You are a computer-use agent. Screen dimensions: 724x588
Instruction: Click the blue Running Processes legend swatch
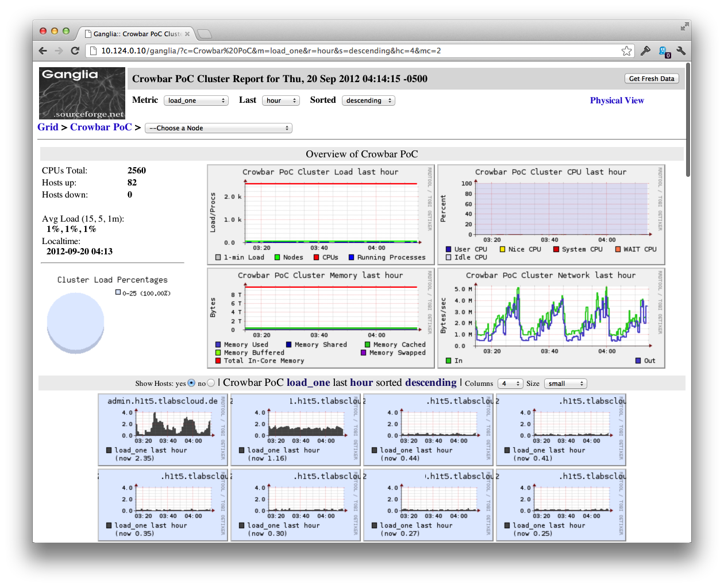(351, 257)
